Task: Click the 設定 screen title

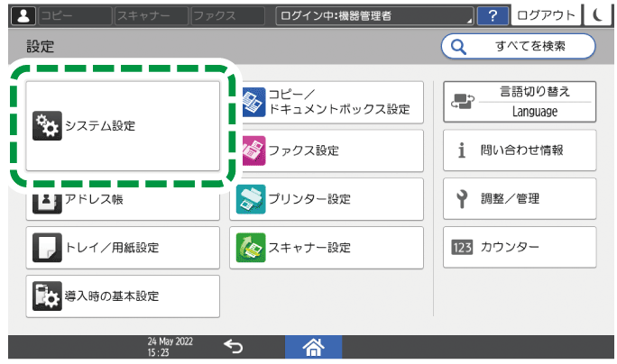Action: coord(40,46)
